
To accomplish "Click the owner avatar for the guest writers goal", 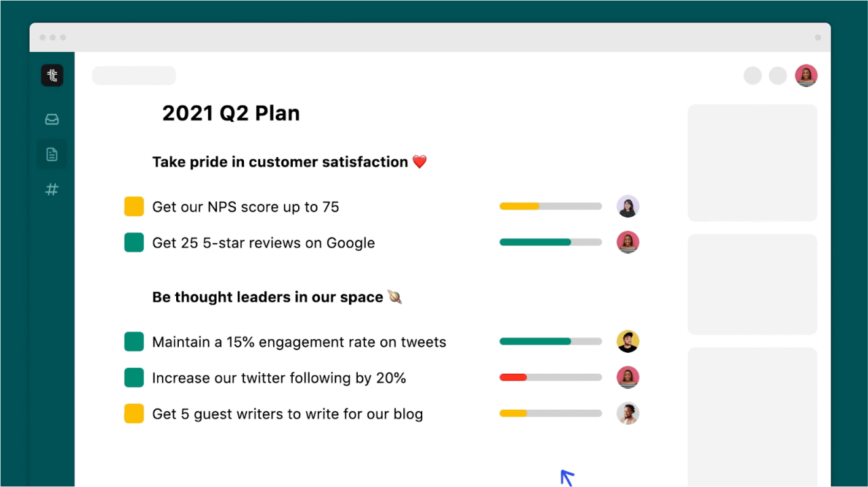I will (x=627, y=413).
